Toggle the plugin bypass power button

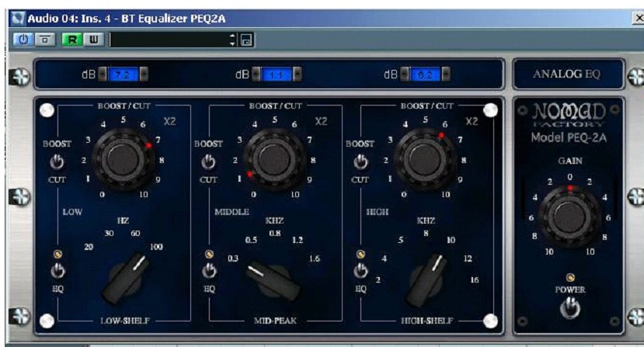[23, 39]
